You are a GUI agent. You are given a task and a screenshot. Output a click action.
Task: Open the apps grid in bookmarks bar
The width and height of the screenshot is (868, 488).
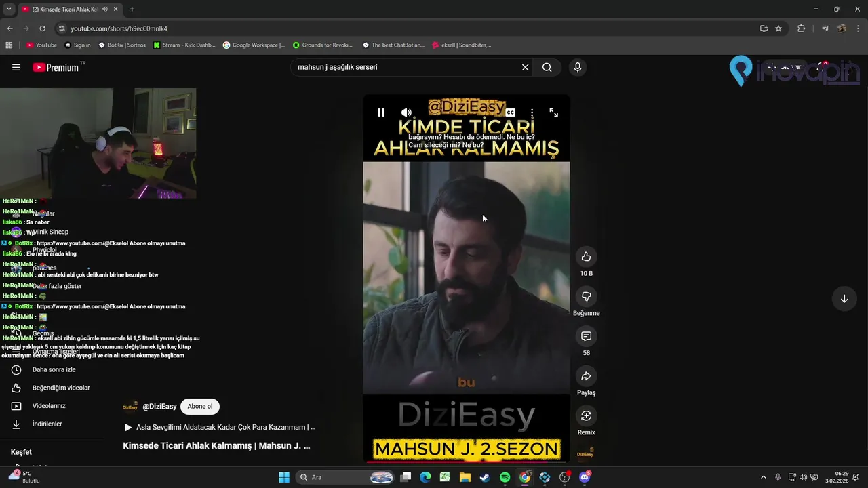pos(9,45)
